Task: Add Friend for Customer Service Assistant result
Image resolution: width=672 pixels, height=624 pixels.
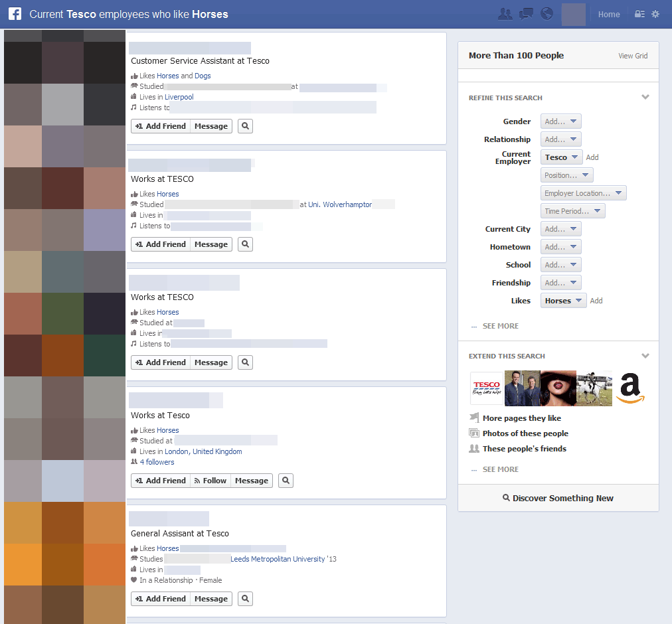Action: coord(161,126)
